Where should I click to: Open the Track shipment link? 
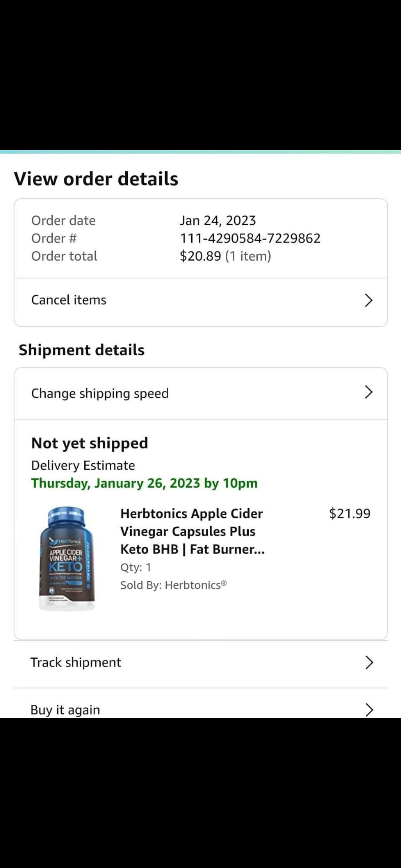[76, 662]
